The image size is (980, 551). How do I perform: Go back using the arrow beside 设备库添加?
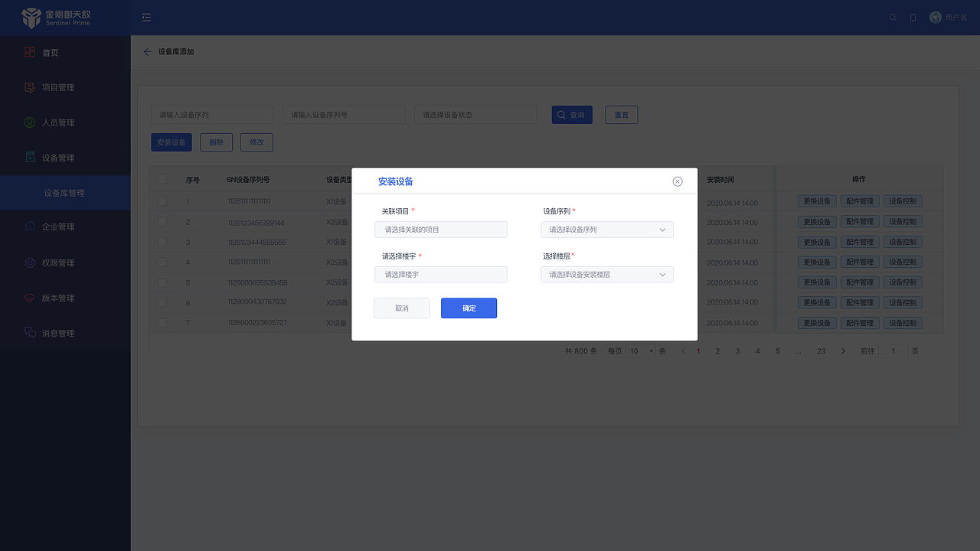148,52
